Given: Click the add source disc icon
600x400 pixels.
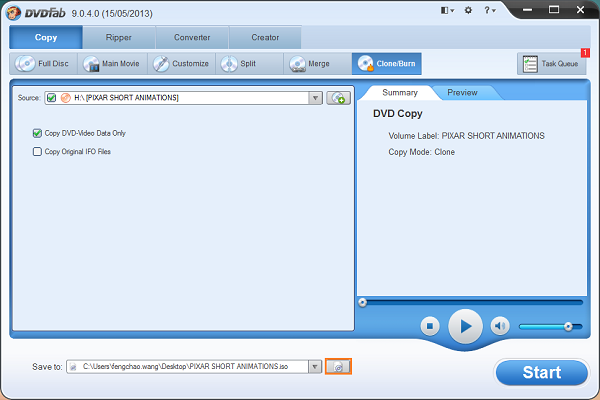Looking at the screenshot, I should (x=338, y=98).
